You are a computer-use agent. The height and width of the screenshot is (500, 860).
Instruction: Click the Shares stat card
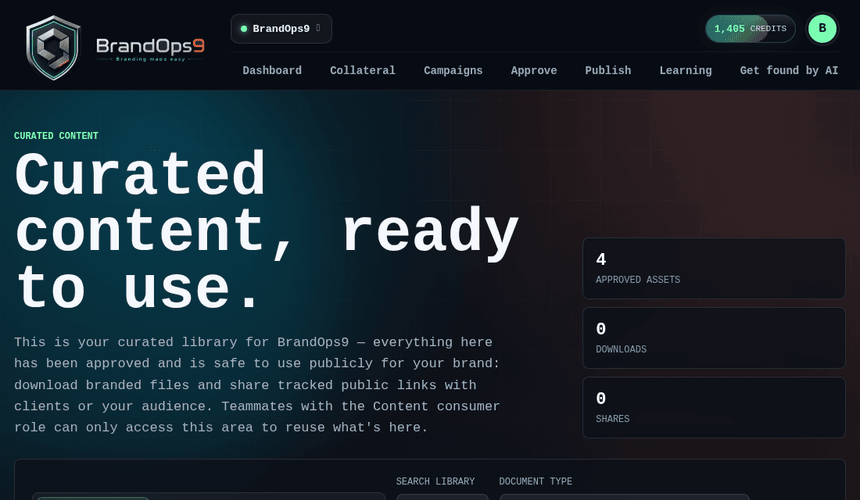(714, 408)
